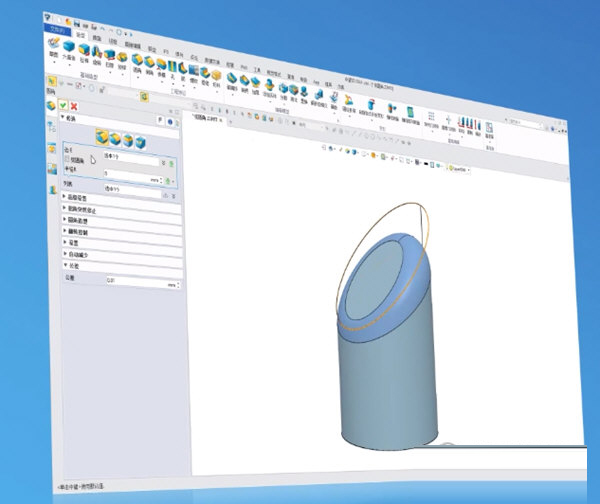This screenshot has width=600, height=504.
Task: Click the rightmost icon in the ribbon
Action: click(x=490, y=127)
